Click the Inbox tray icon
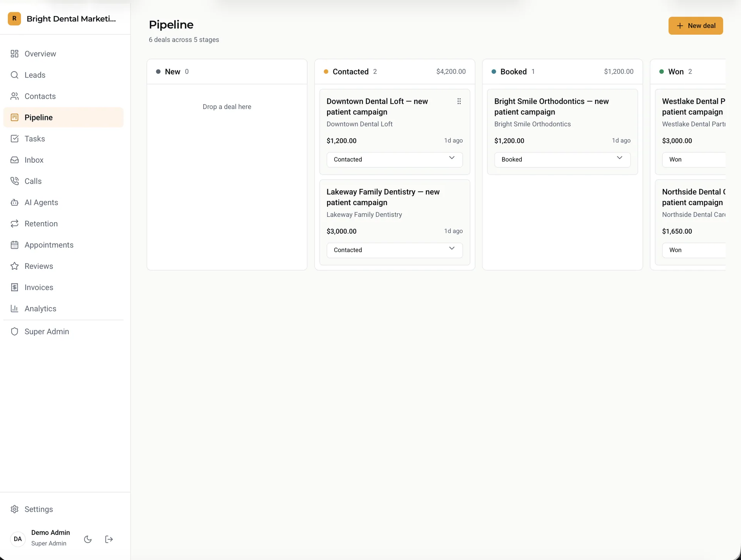The width and height of the screenshot is (741, 560). tap(15, 160)
